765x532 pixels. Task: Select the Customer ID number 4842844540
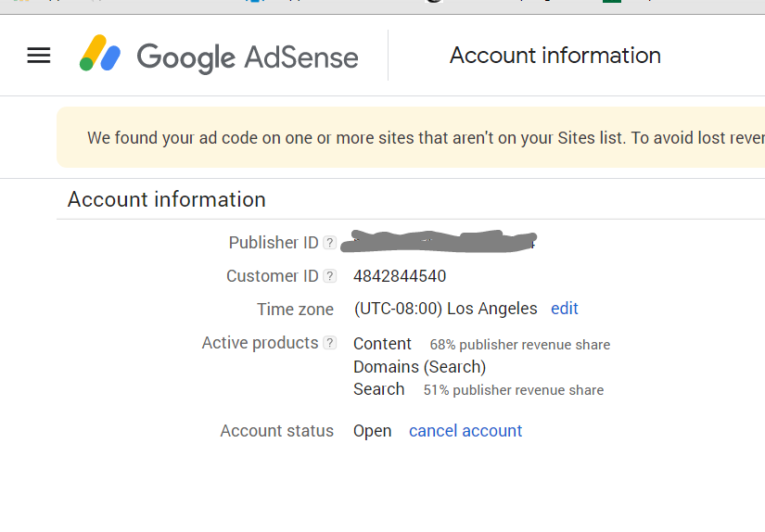400,276
